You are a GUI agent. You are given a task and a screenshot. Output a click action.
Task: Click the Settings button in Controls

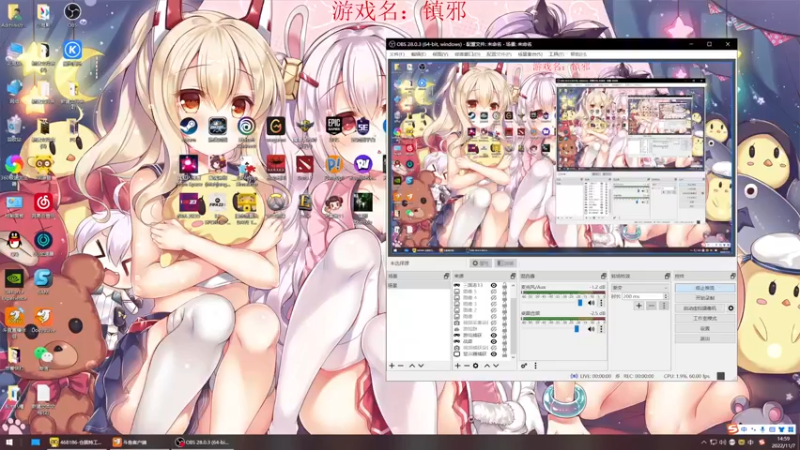pyautogui.click(x=705, y=329)
